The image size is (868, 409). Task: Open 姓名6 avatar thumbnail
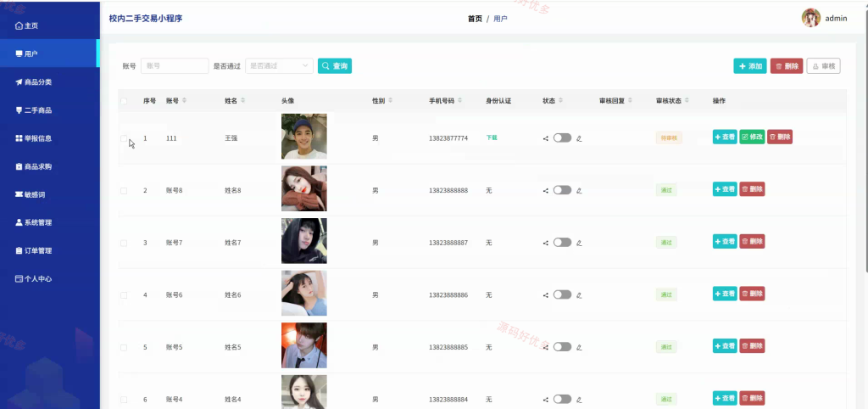point(304,293)
